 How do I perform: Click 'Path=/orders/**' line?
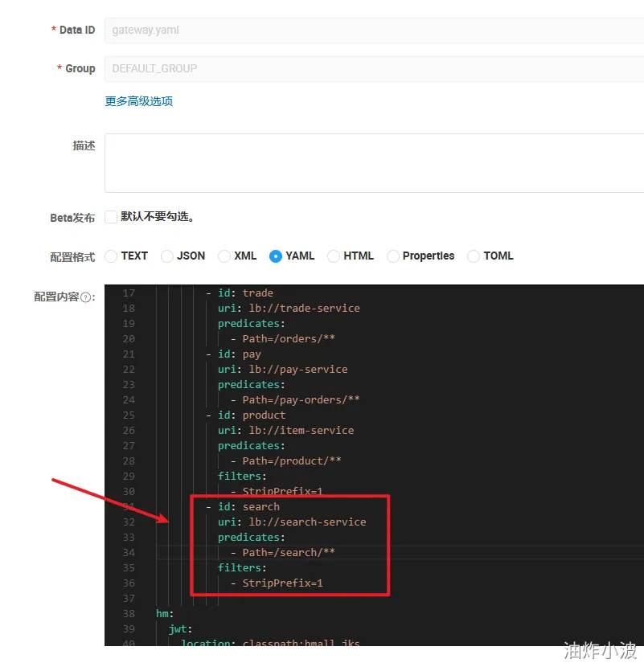pos(289,339)
